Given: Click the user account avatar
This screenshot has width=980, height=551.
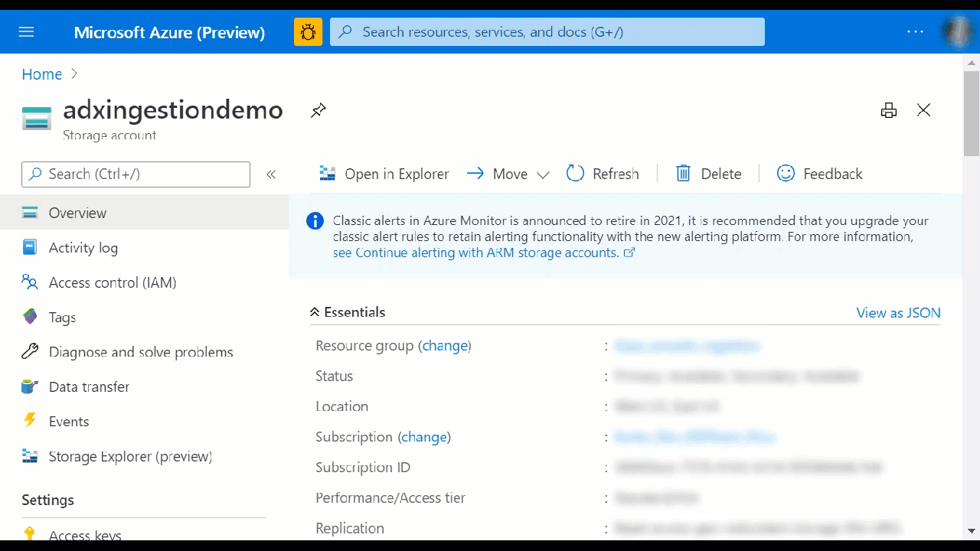Looking at the screenshot, I should coord(957,32).
